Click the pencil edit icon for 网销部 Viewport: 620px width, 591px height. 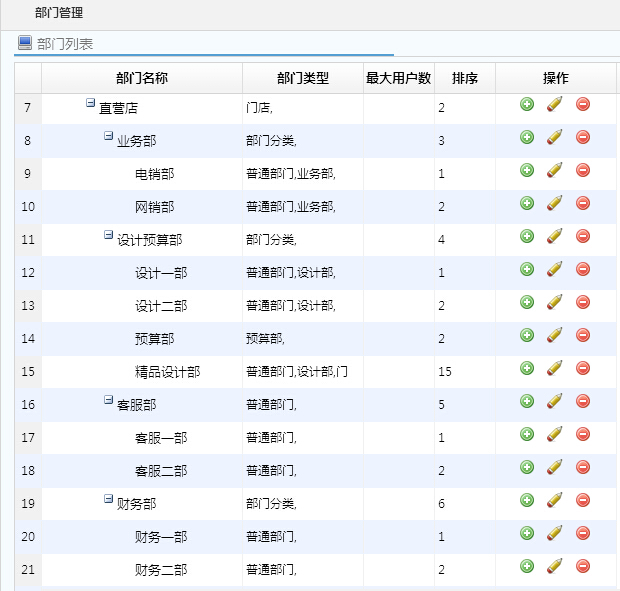[x=554, y=203]
